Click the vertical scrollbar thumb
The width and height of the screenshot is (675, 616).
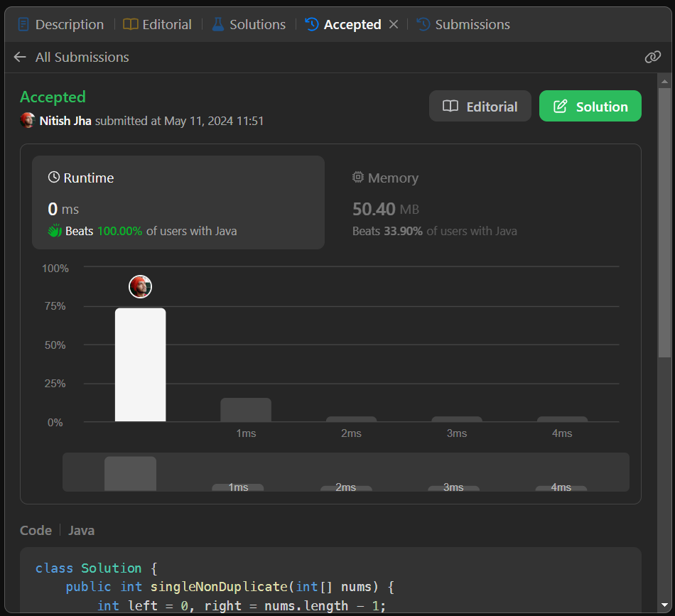(x=664, y=222)
